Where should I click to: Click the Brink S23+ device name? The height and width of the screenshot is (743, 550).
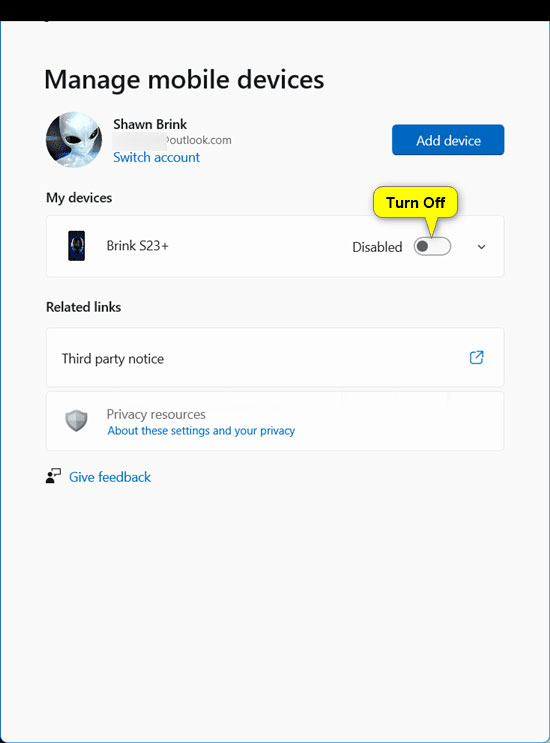[x=137, y=246]
